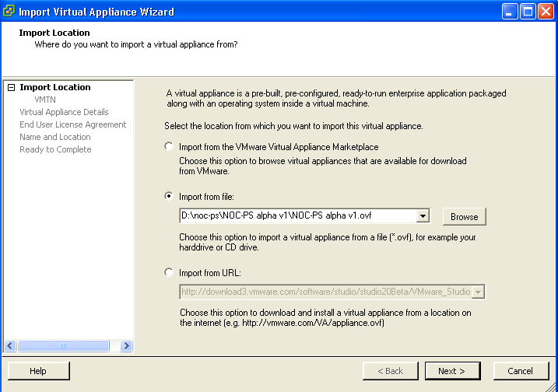Maximize the wizard window

pyautogui.click(x=528, y=12)
